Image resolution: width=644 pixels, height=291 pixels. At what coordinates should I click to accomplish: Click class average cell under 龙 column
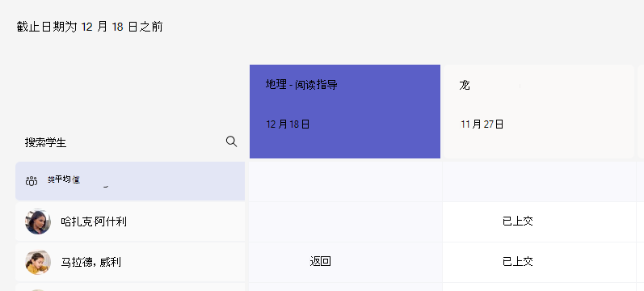click(539, 181)
